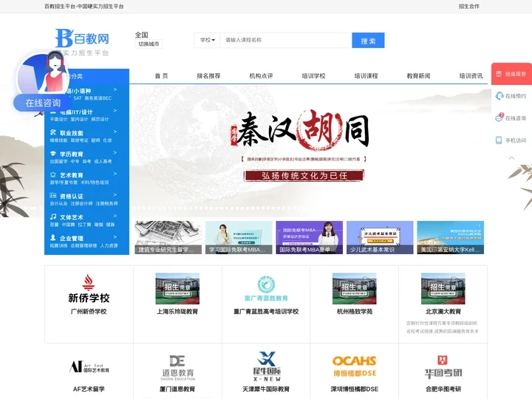Open the 教育新闻 nav tab
Screen dimensions: 532x399
(418, 76)
